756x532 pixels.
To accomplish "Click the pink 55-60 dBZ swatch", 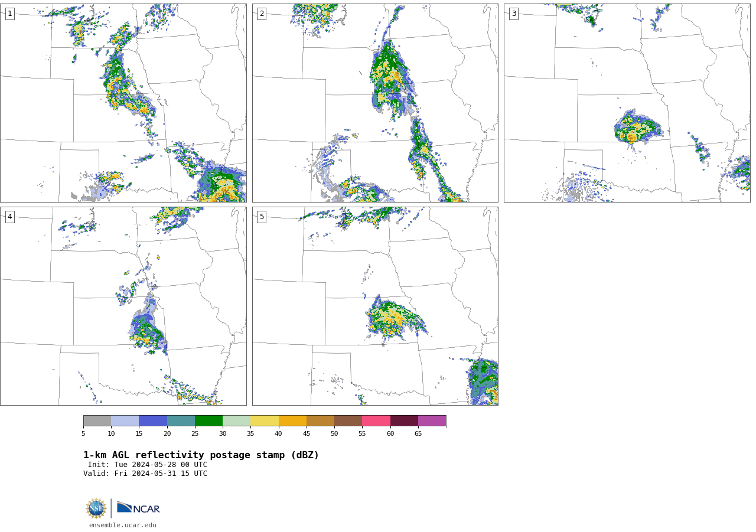I will 376,421.
